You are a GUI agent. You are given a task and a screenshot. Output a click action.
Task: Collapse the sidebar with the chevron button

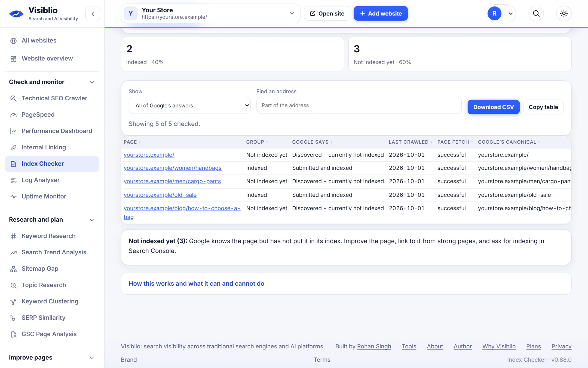point(93,14)
